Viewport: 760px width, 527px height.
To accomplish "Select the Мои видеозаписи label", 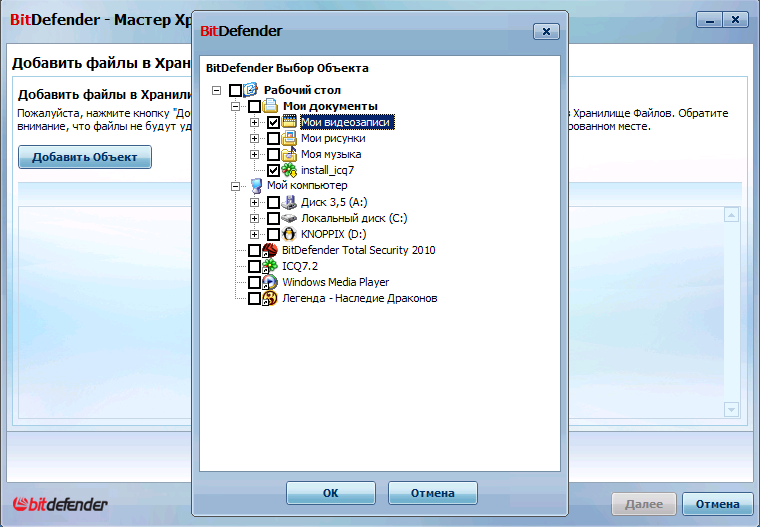I will click(347, 122).
